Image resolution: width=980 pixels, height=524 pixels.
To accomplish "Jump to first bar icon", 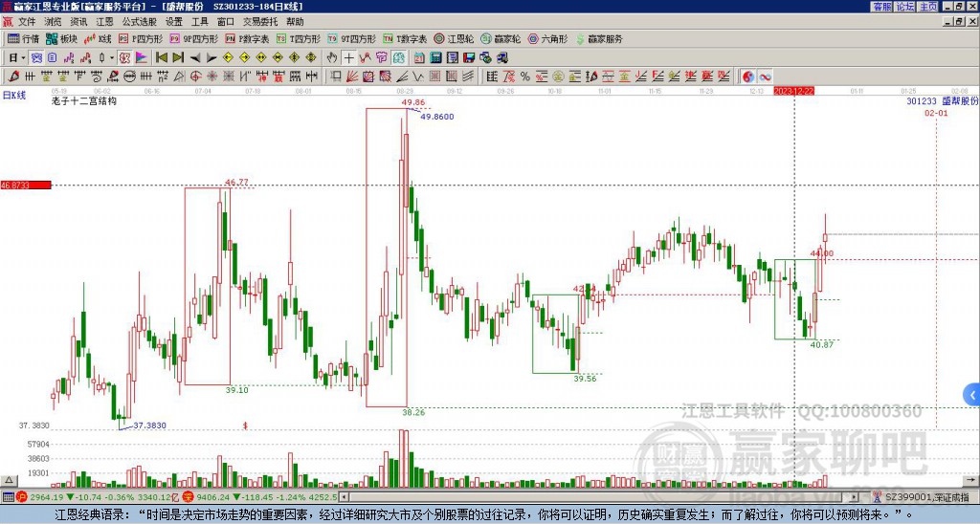I will pyautogui.click(x=162, y=58).
